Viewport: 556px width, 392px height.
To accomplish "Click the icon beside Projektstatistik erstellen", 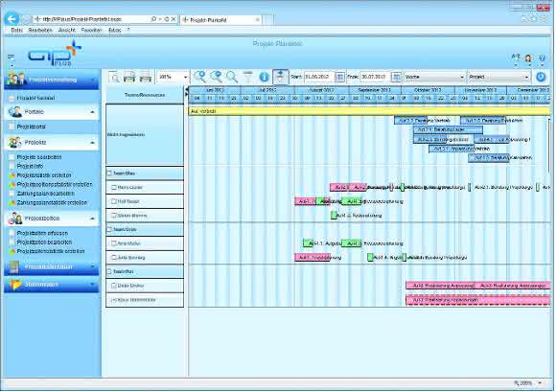I will tap(12, 175).
